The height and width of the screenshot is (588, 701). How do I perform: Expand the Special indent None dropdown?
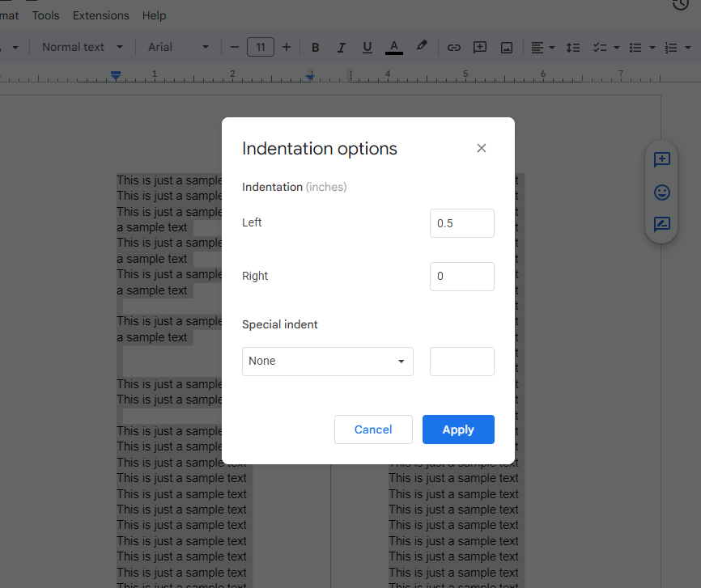click(x=328, y=361)
